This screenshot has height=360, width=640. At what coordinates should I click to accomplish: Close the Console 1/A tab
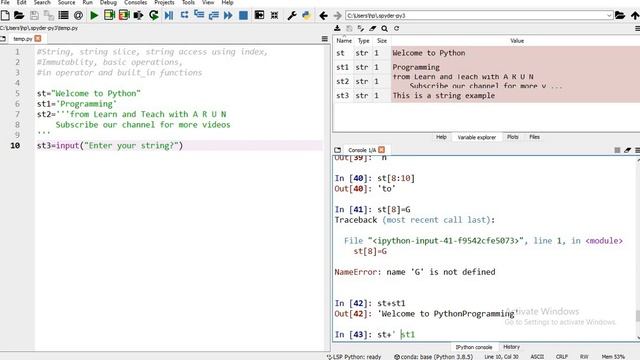pyautogui.click(x=381, y=150)
